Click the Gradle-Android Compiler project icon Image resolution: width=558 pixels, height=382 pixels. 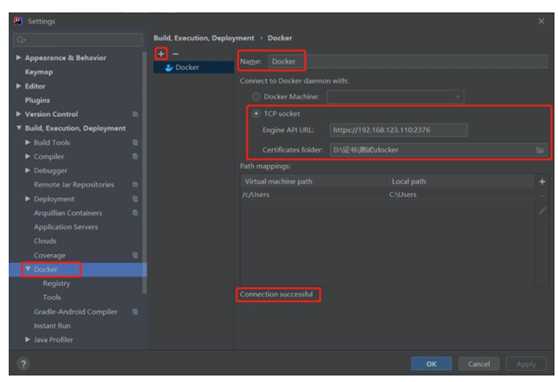[135, 312]
